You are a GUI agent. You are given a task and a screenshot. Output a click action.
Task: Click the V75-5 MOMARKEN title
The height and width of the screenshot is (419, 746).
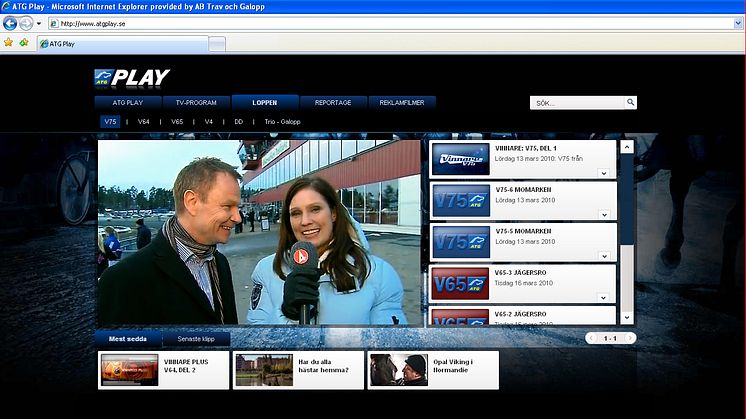tap(523, 231)
